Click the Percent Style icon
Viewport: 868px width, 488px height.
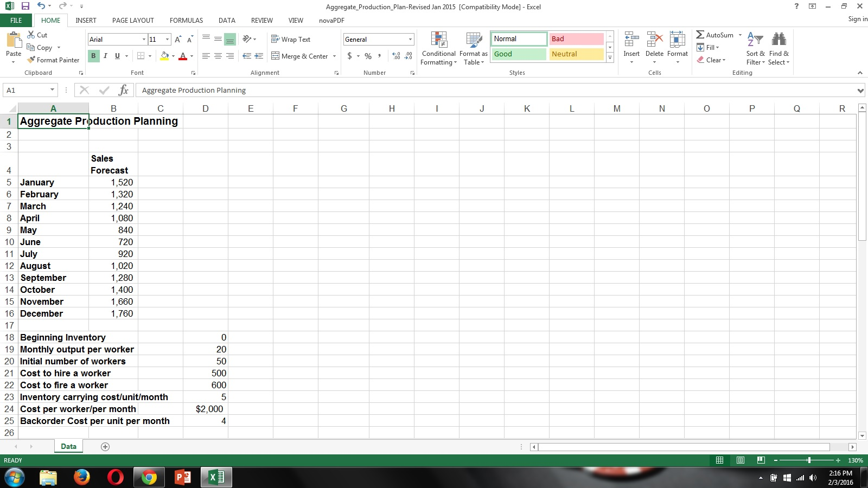point(368,56)
